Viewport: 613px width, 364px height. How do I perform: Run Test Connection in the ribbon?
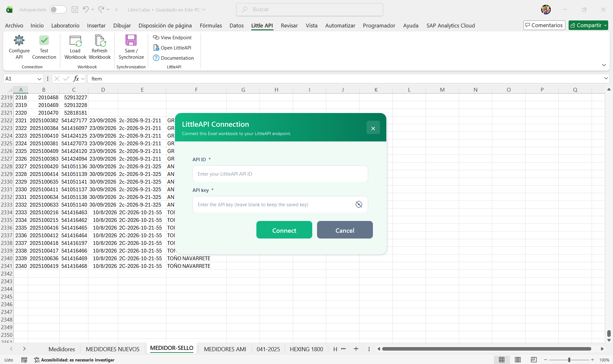44,47
